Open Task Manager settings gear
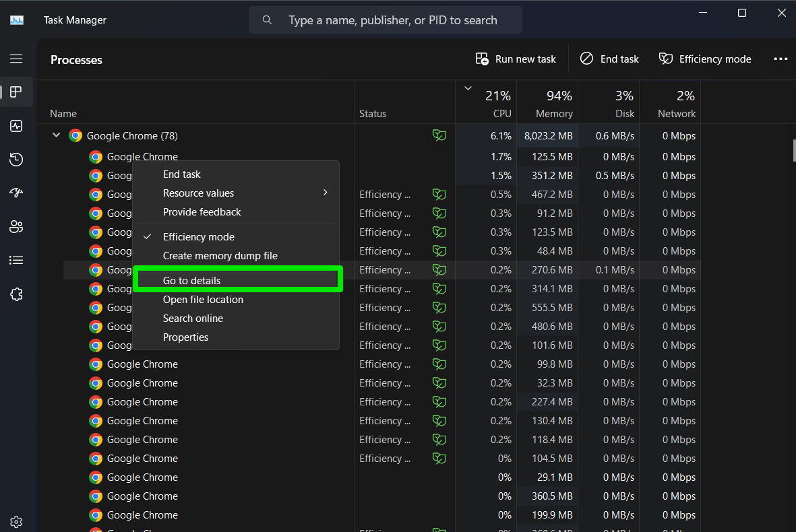This screenshot has width=796, height=532. [16, 522]
